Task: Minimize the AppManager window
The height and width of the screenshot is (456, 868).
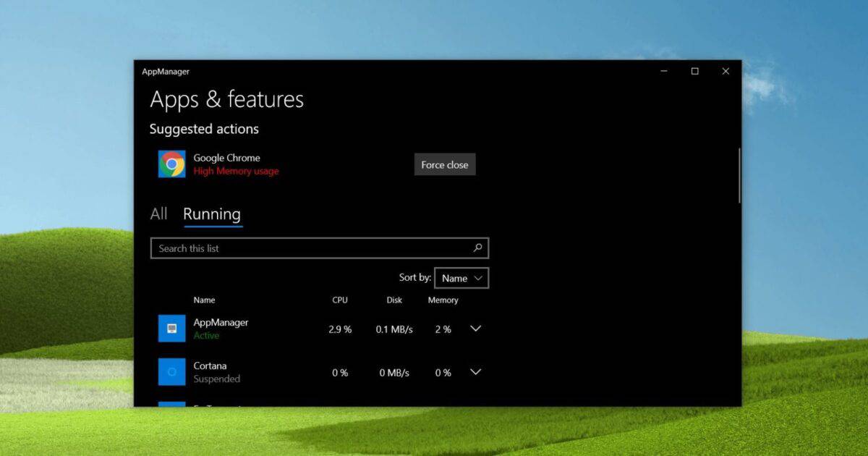Action: click(x=663, y=71)
